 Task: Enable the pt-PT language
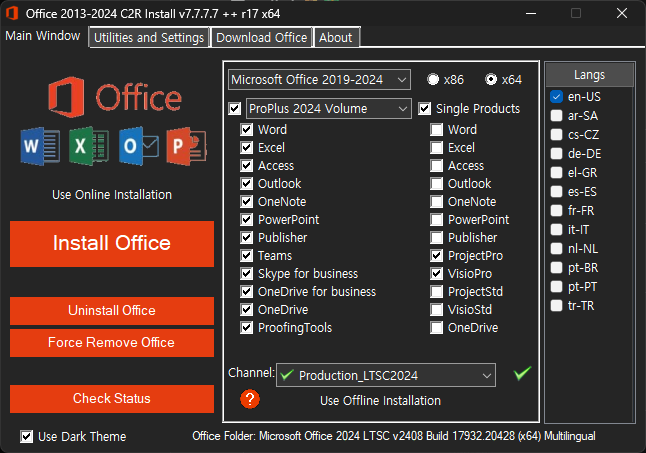click(556, 287)
